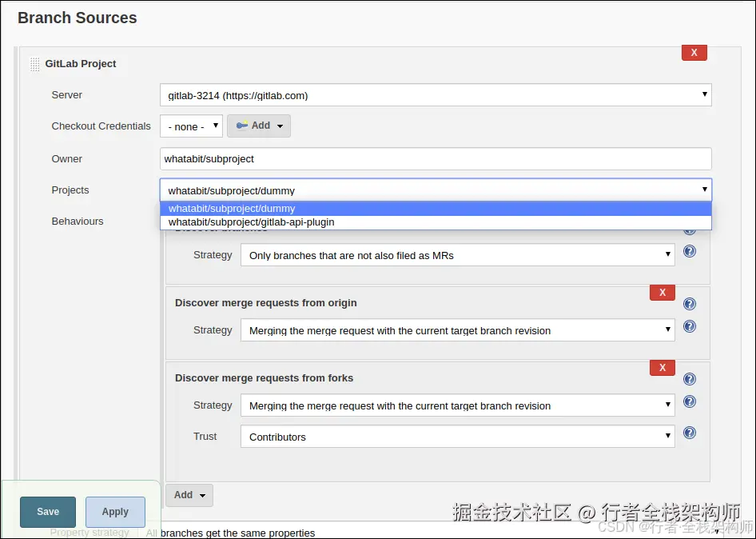Open the origin merge requests Strategy dropdown

pos(458,330)
